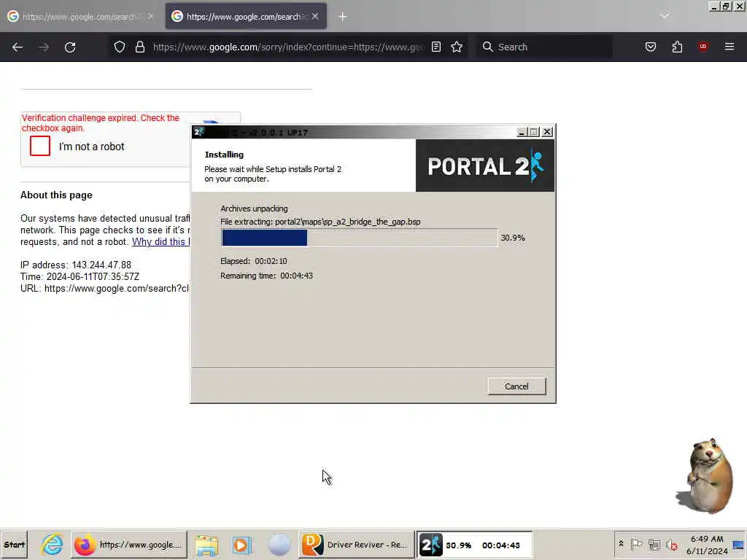The image size is (747, 560).
Task: Click the Portal 2 installer title icon
Action: point(198,132)
